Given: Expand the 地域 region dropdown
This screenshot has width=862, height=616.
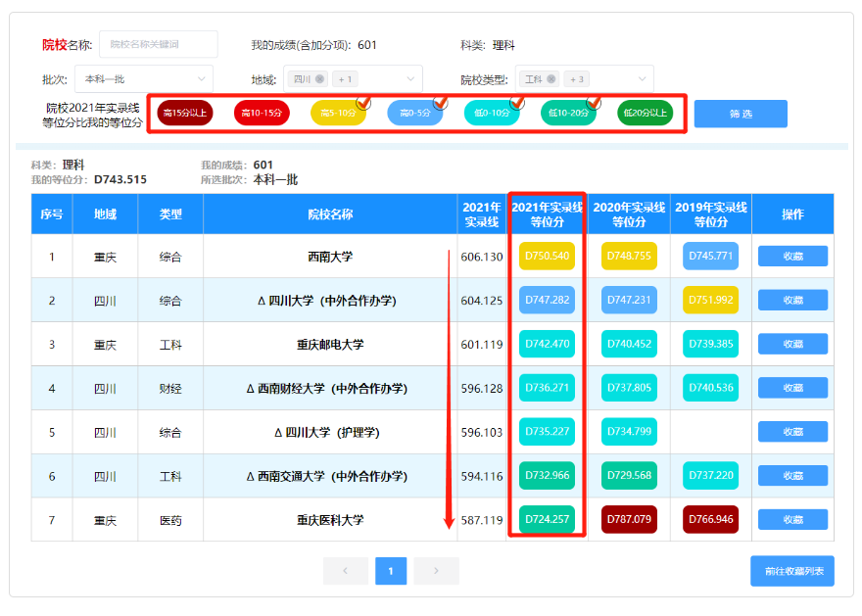Looking at the screenshot, I should (x=410, y=79).
